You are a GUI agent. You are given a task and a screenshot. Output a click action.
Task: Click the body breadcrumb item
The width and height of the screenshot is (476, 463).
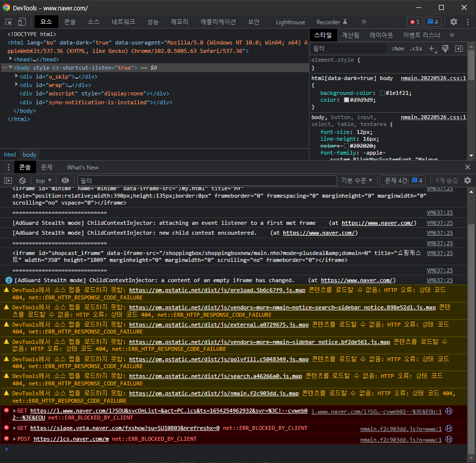coord(29,155)
